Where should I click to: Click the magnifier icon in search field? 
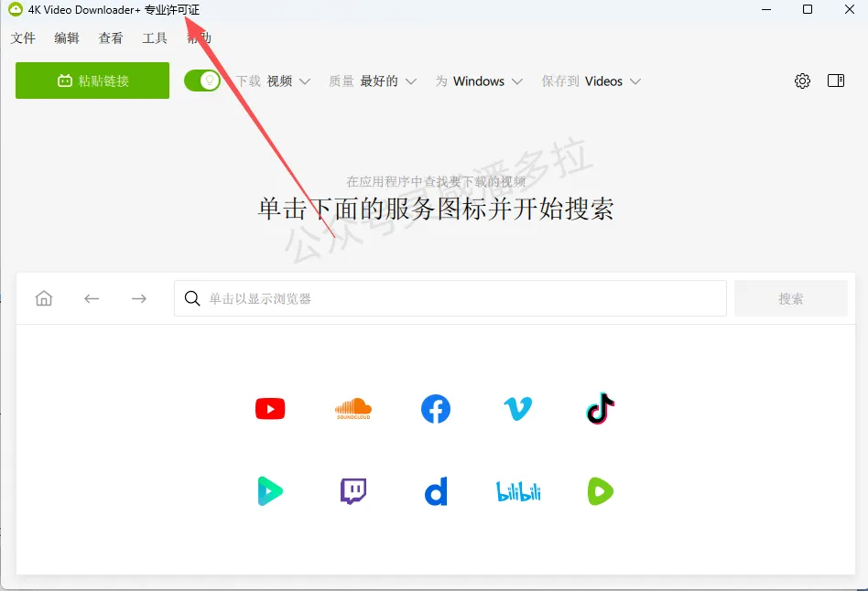(192, 299)
